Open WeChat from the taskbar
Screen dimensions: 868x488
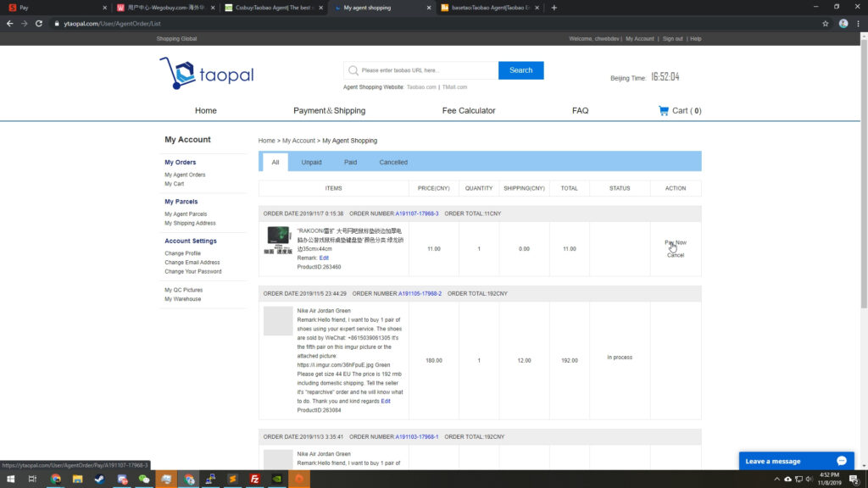click(144, 480)
